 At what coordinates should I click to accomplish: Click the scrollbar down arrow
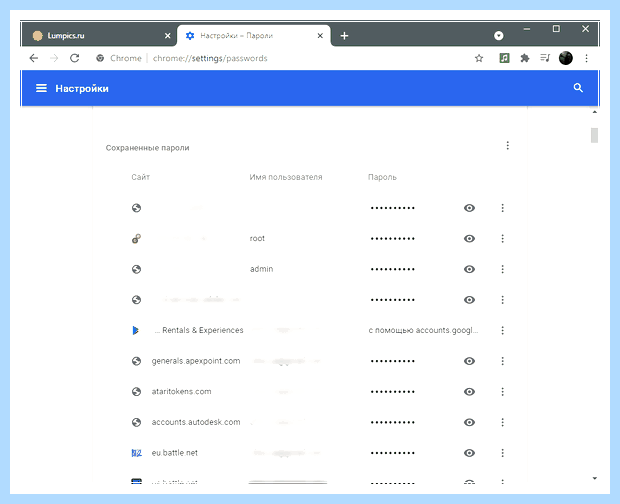(594, 478)
